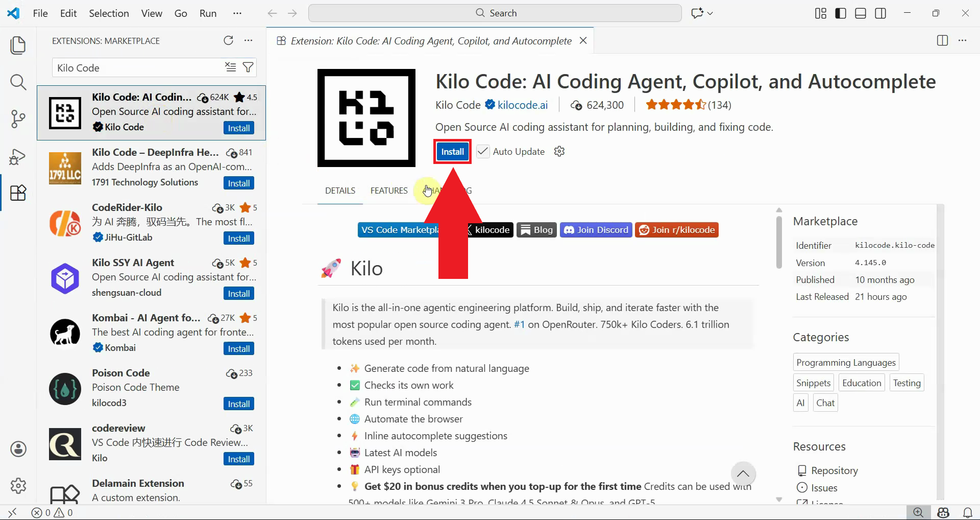Viewport: 980px width, 520px height.
Task: Open the Source Control view
Action: click(x=18, y=119)
